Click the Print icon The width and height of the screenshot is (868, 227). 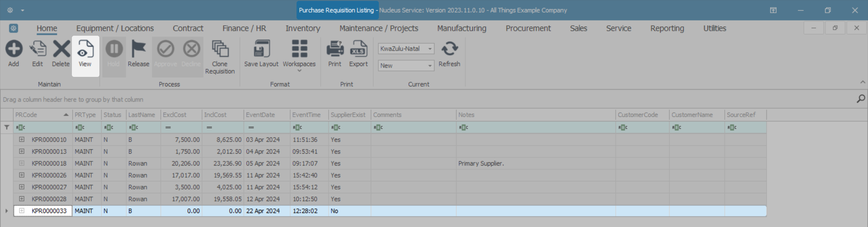(x=335, y=49)
